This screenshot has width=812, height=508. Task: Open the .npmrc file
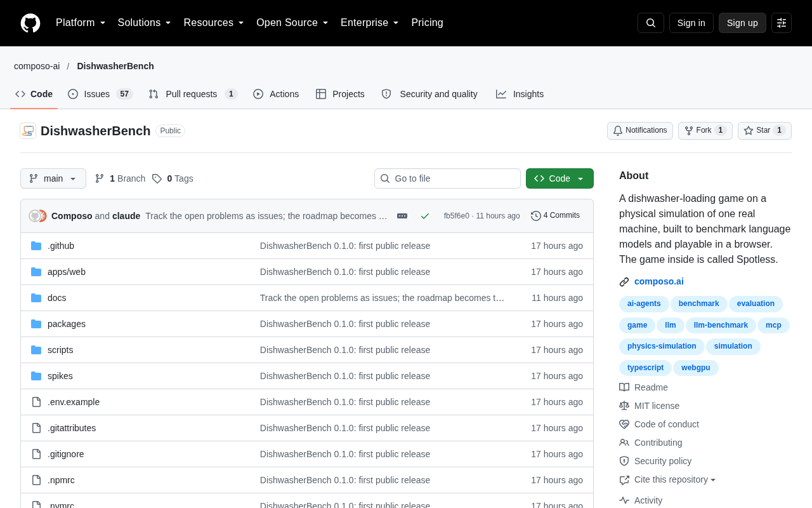pos(61,480)
